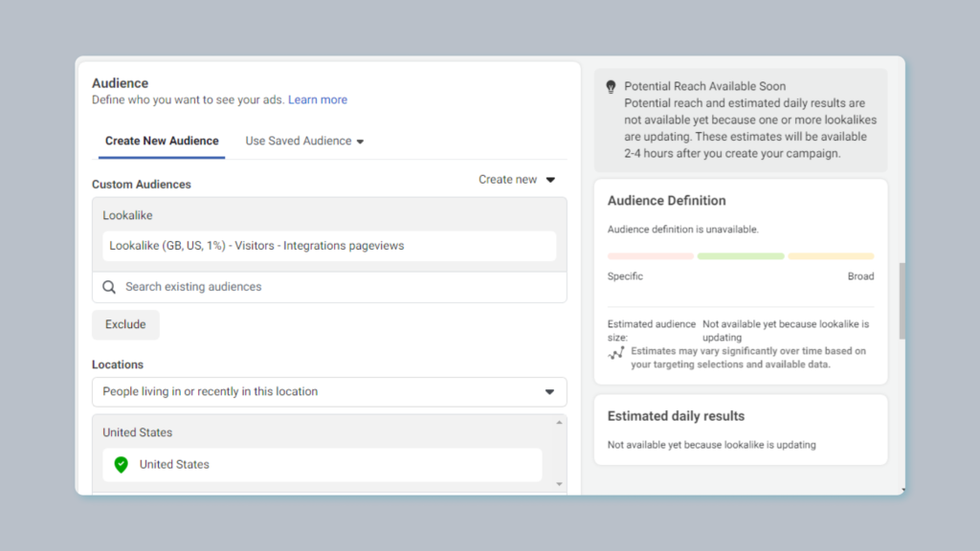Viewport: 980px width, 551px height.
Task: Click the locations list scroll down arrow
Action: [x=559, y=484]
